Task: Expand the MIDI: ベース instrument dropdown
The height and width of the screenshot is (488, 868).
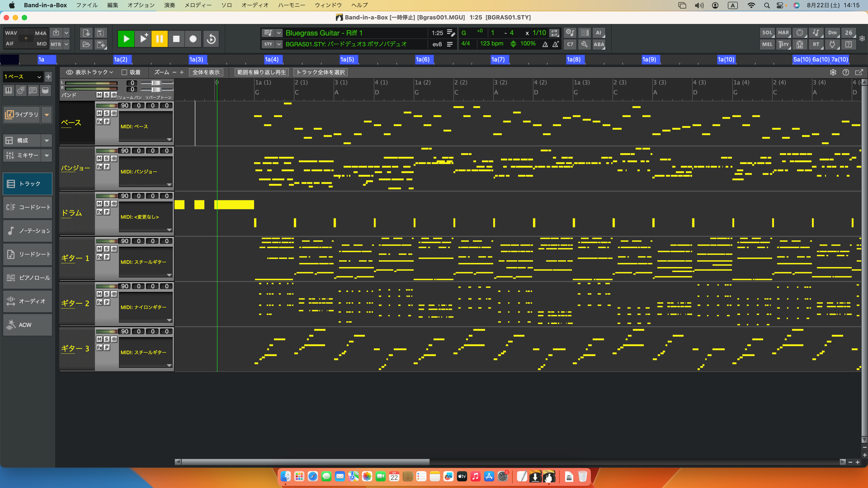Action: [169, 139]
